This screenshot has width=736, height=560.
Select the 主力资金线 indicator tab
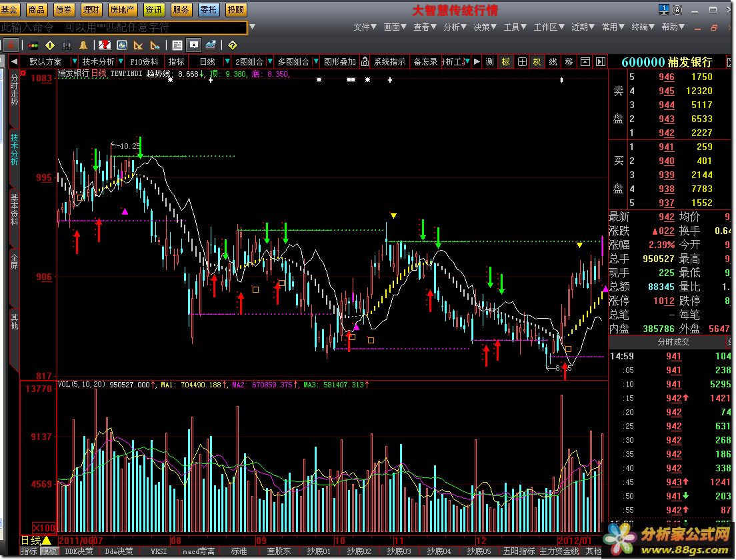559,551
